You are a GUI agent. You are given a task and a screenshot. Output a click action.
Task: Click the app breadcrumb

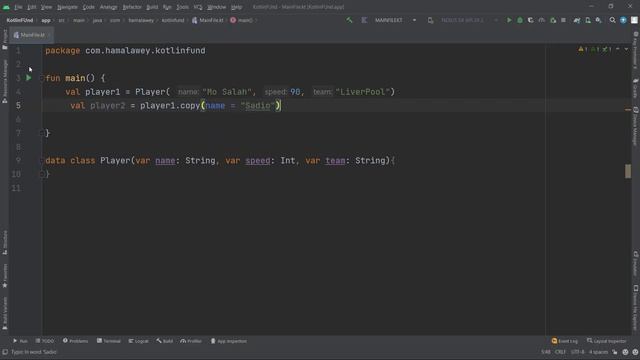46,20
